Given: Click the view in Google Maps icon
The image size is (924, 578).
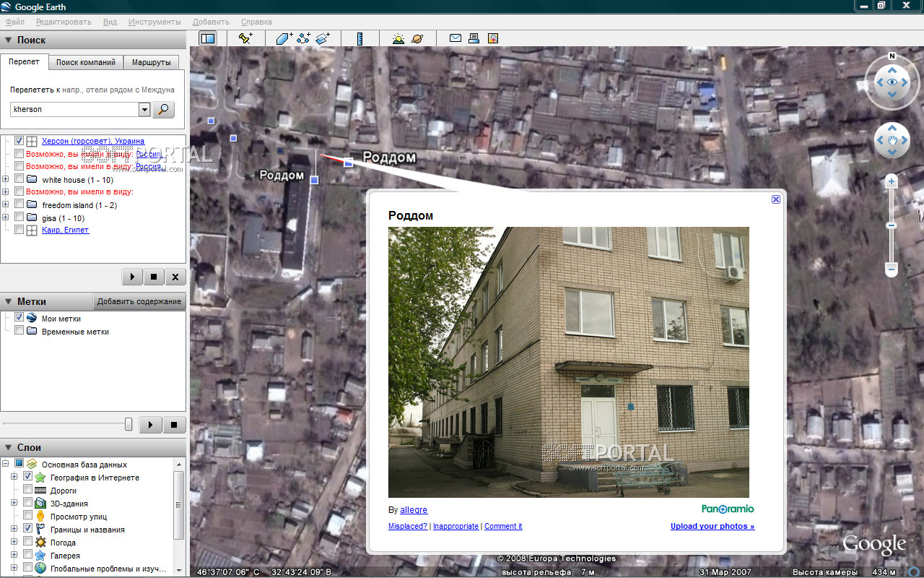Looking at the screenshot, I should pos(493,38).
